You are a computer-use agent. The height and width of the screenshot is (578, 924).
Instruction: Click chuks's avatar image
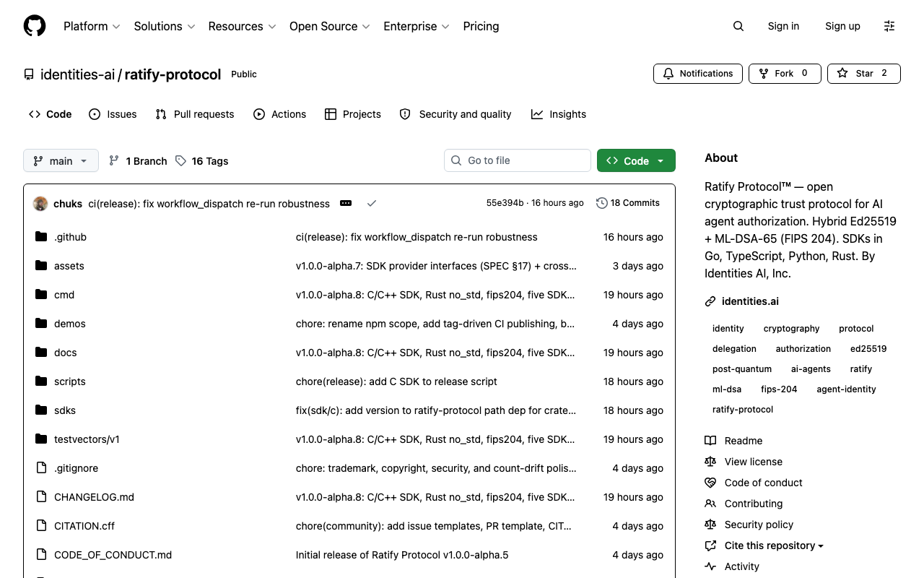click(x=40, y=203)
